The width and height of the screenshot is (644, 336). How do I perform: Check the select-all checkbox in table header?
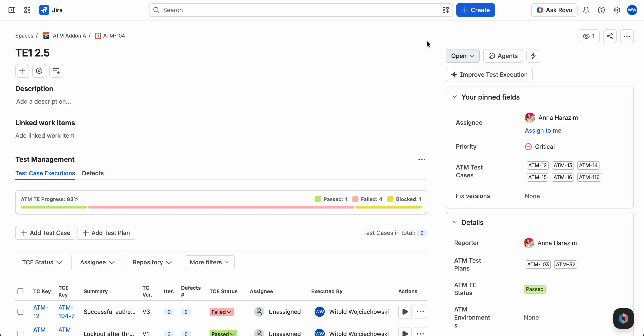20,291
